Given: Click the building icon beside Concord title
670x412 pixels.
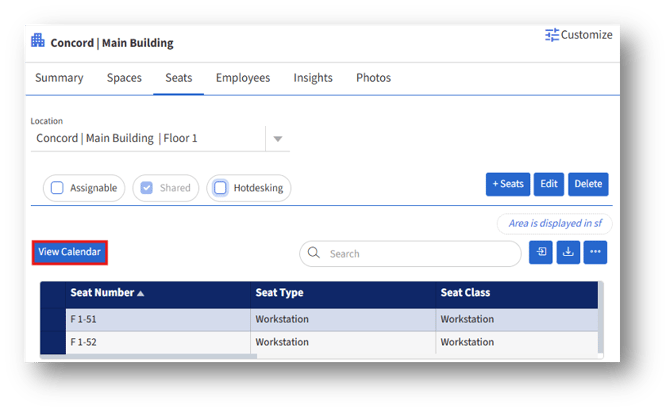Looking at the screenshot, I should 38,42.
